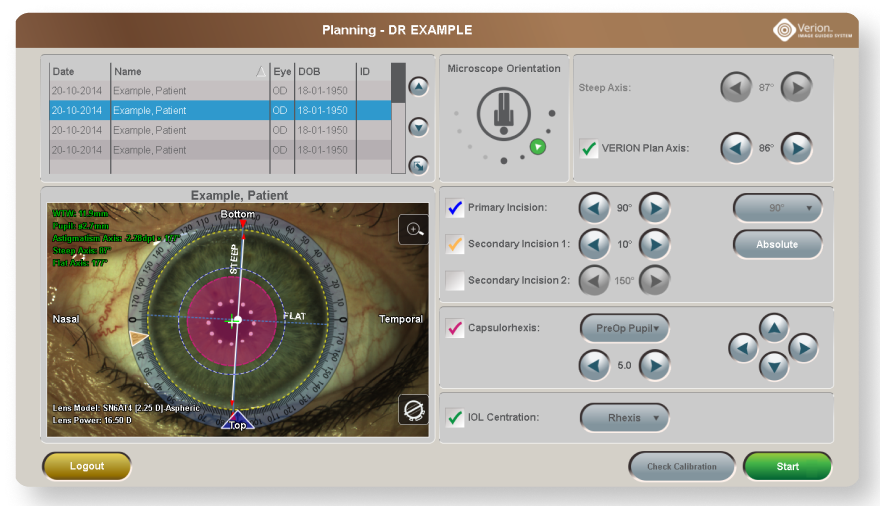
Task: Click the Logout button
Action: [87, 466]
